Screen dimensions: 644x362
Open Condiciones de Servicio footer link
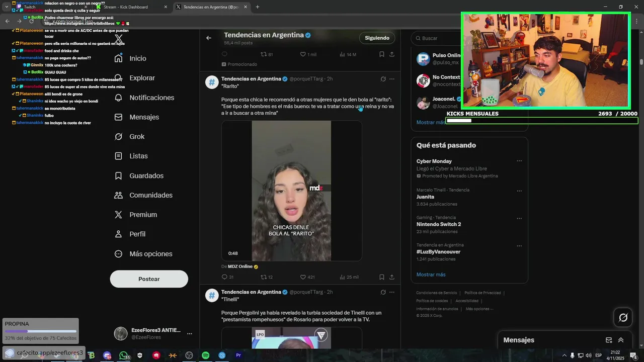tap(436, 293)
